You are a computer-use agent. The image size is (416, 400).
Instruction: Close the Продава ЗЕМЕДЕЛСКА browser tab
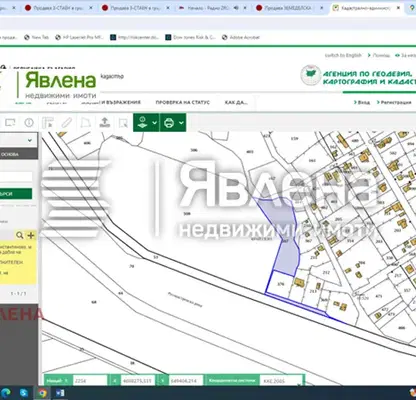pyautogui.click(x=322, y=8)
